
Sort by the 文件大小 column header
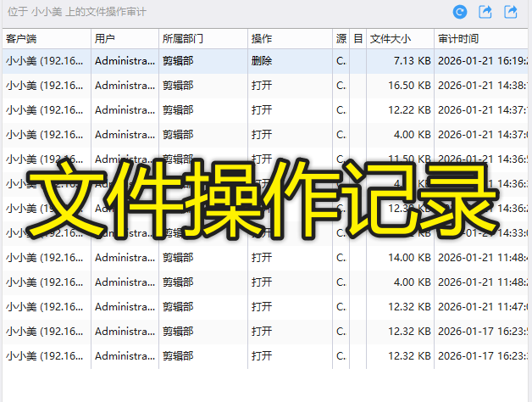(401, 39)
